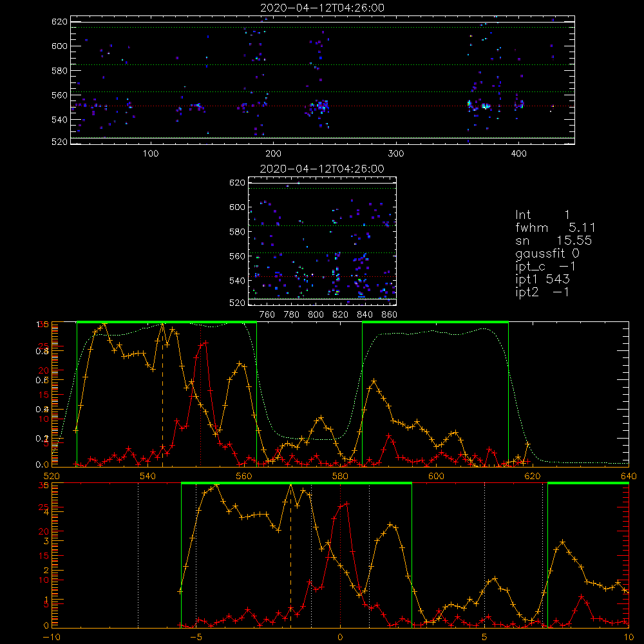Click the tallest red curve peak in third plot
The height and width of the screenshot is (644, 644).
pyautogui.click(x=206, y=342)
